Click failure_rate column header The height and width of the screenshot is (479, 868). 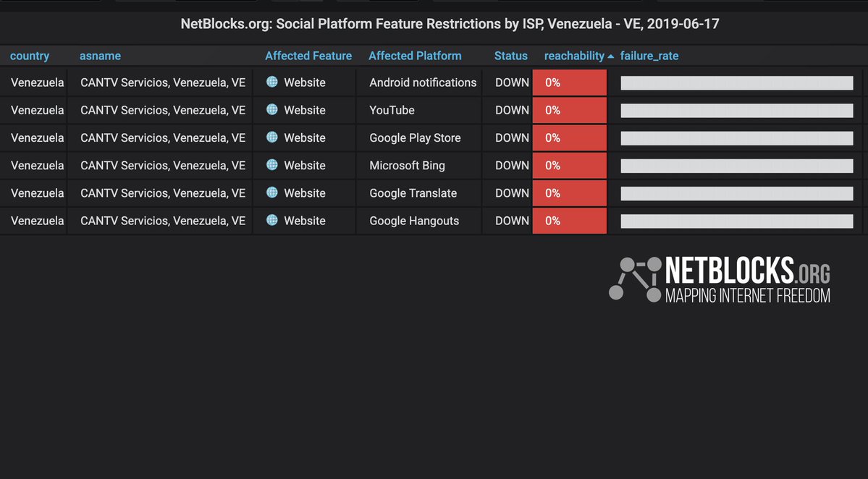click(x=649, y=56)
